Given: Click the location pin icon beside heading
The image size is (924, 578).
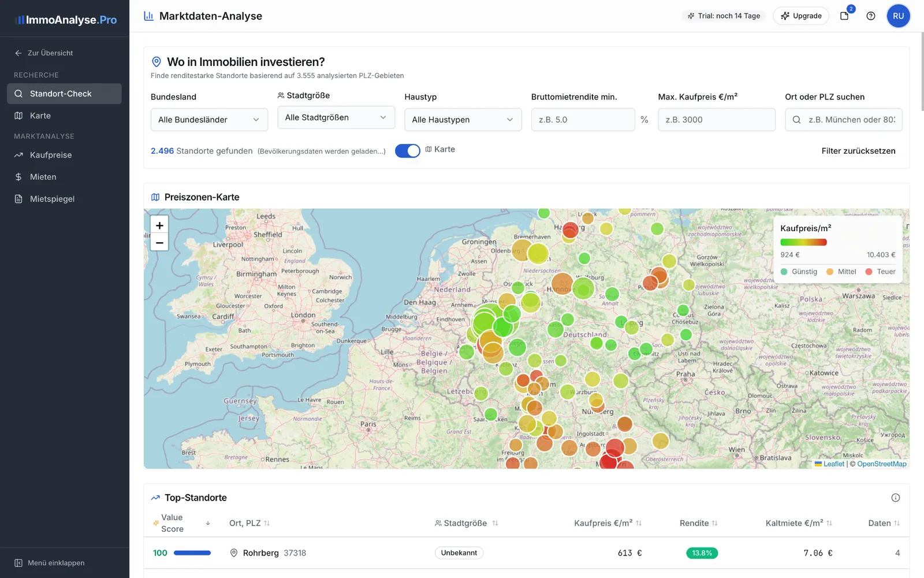Looking at the screenshot, I should (156, 62).
